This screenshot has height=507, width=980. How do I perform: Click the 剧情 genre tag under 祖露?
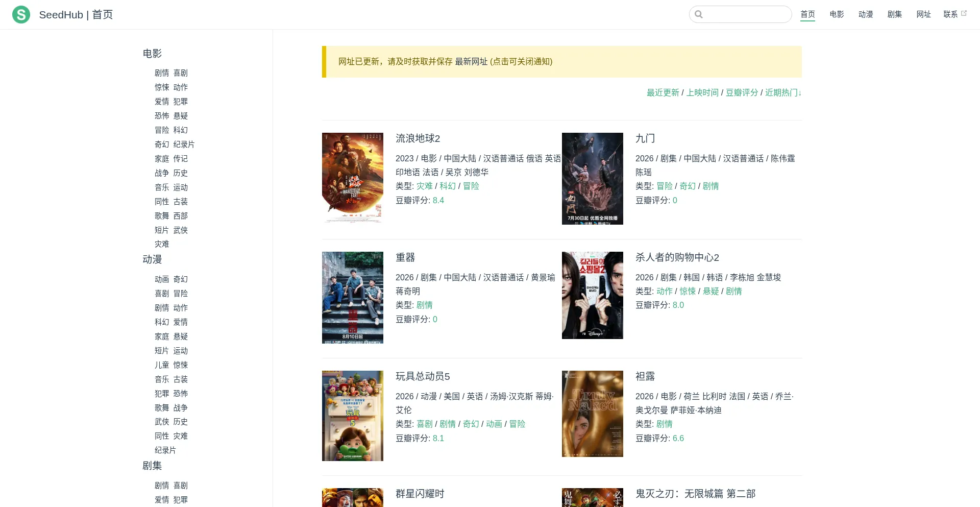(x=665, y=424)
